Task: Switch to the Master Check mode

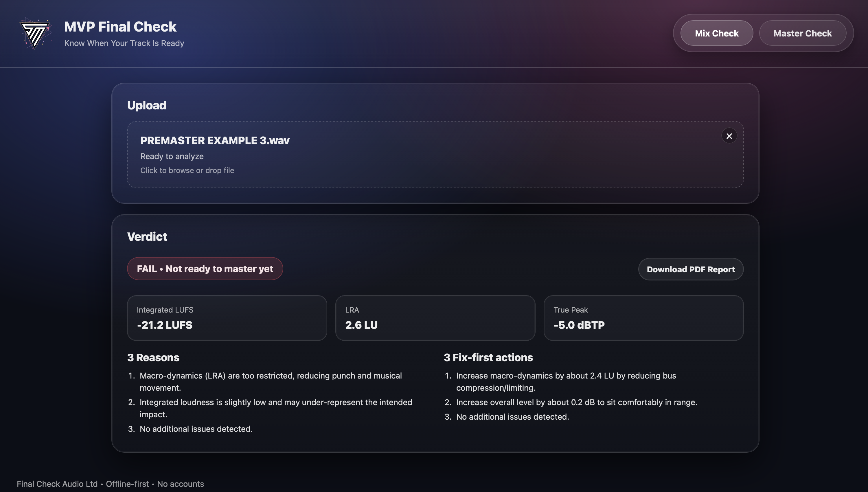Action: click(x=802, y=33)
